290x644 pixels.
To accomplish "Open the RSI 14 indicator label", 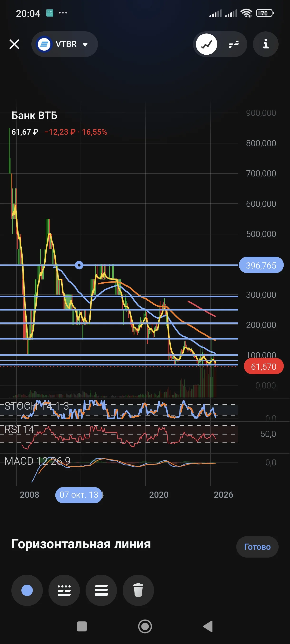I will tap(19, 430).
